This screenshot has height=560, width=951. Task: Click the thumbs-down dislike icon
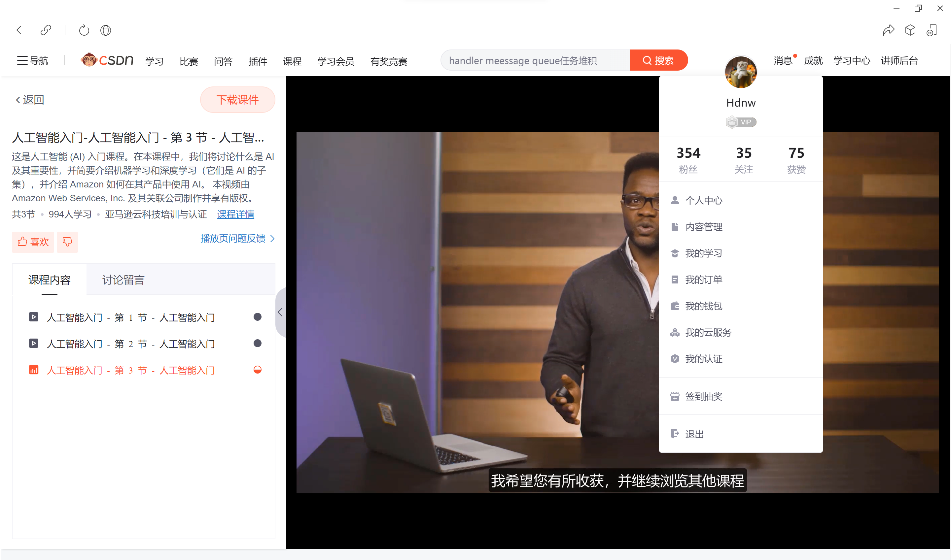(67, 242)
